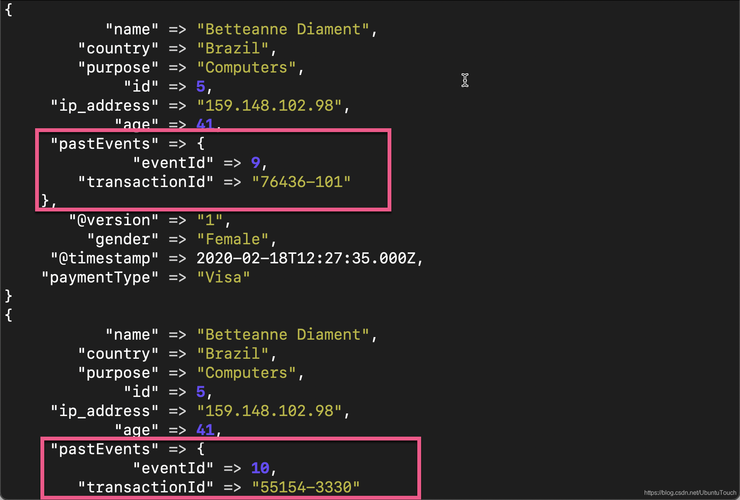Click the first ip_address "159.148.102.98"
740x500 pixels.
coord(269,105)
